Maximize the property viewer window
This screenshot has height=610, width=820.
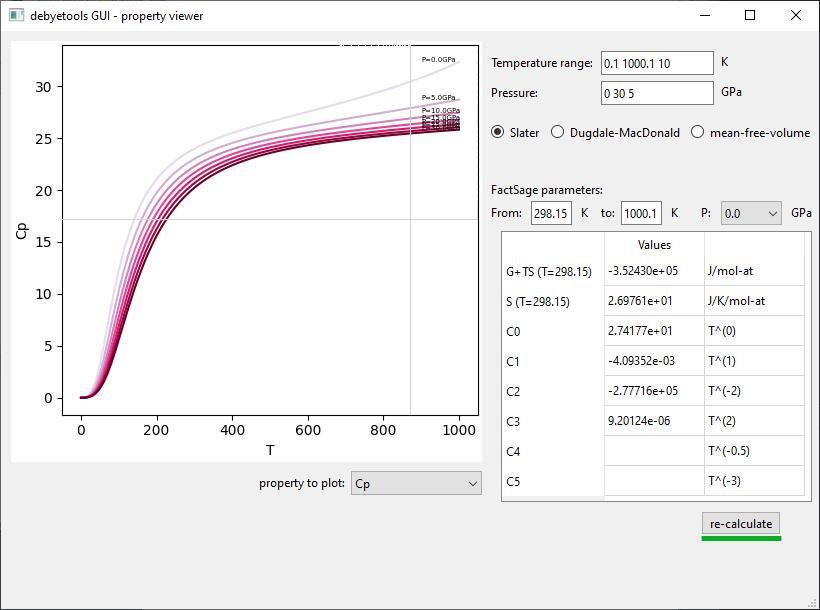coord(750,15)
